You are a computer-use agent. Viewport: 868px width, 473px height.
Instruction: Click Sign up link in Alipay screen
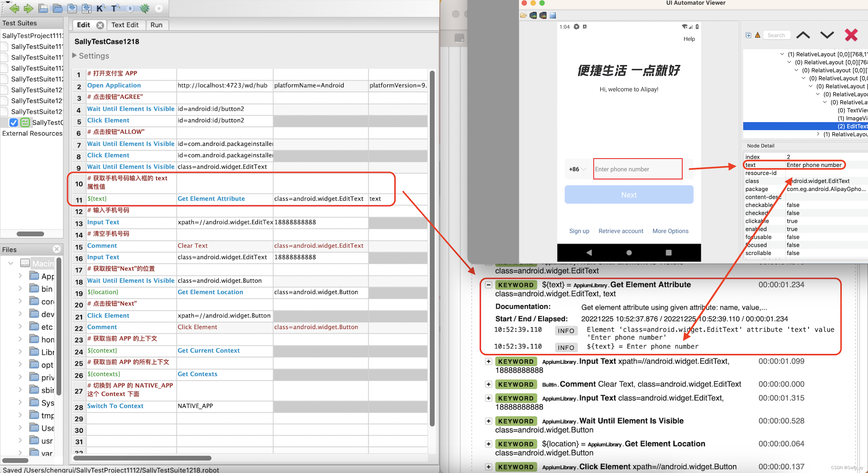(x=579, y=231)
